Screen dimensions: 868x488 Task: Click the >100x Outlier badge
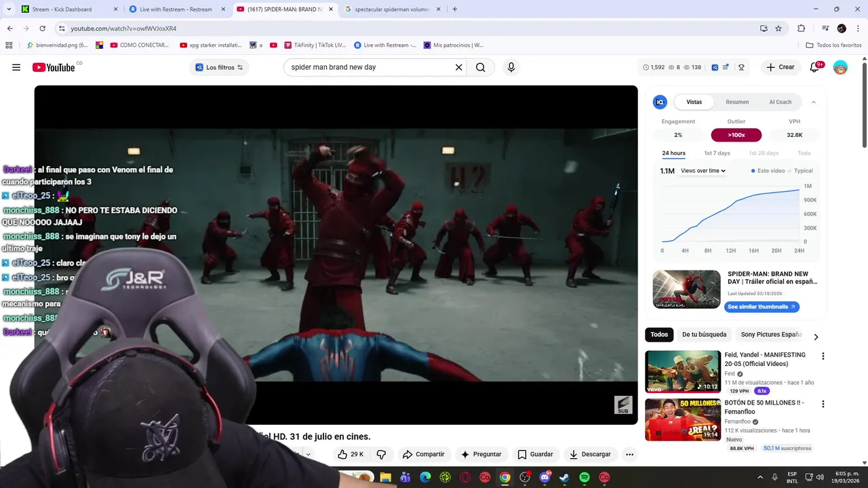pos(736,135)
